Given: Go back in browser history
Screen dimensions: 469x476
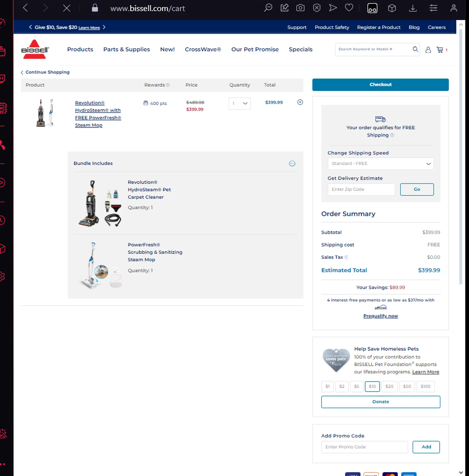Looking at the screenshot, I should [x=26, y=8].
